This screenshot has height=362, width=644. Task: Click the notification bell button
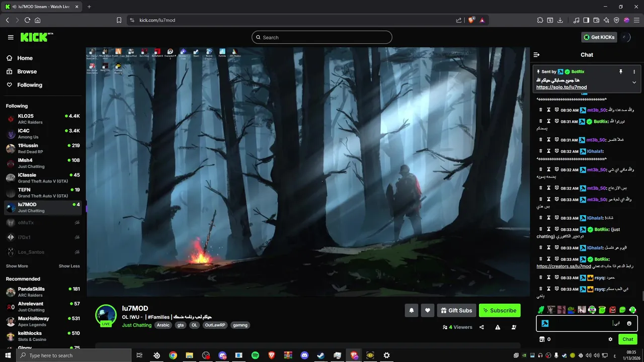pyautogui.click(x=411, y=310)
